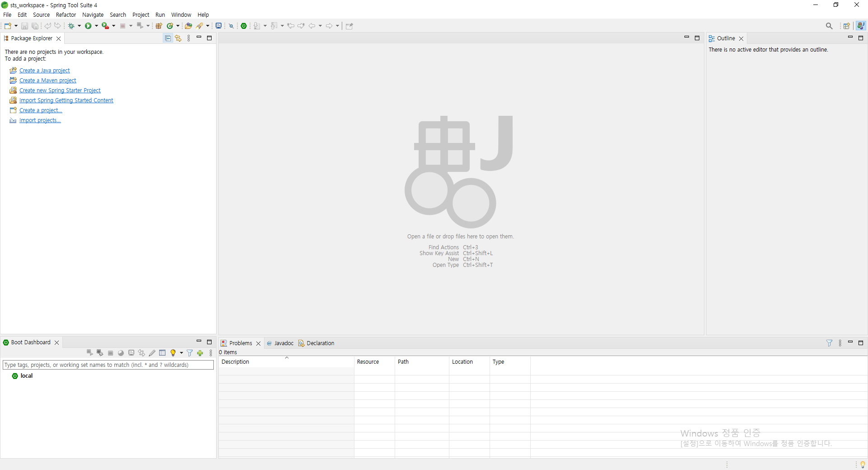868x470 pixels.
Task: Sort Problems by Description column header
Action: pyautogui.click(x=286, y=362)
